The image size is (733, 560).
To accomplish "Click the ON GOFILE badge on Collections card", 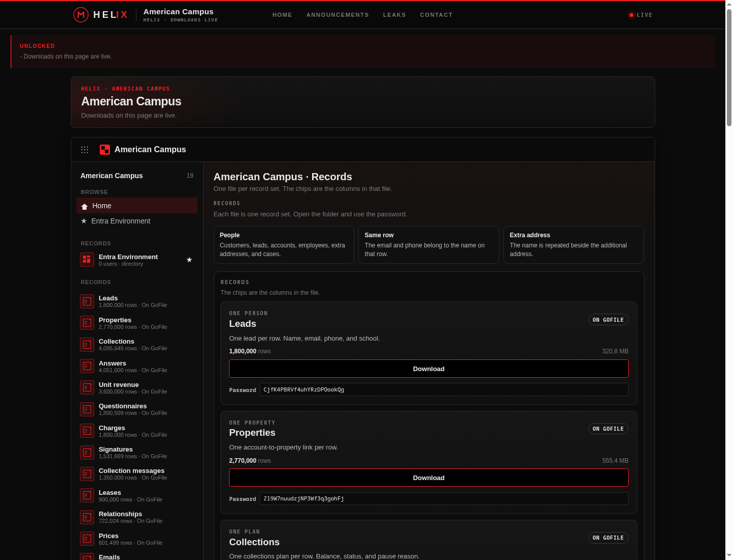I will 608,538.
